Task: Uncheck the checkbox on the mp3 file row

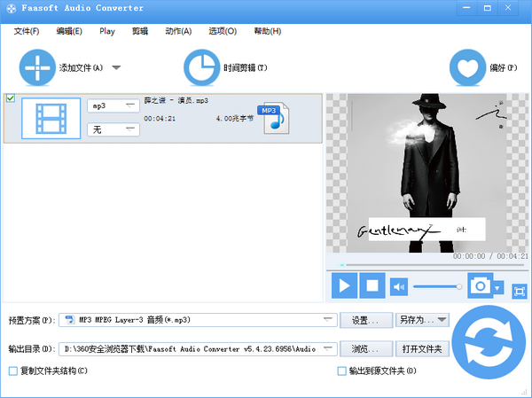Action: [x=11, y=98]
